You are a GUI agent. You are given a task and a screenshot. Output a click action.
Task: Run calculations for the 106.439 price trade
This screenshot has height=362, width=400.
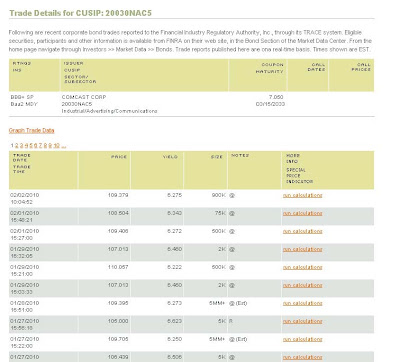pyautogui.click(x=302, y=357)
